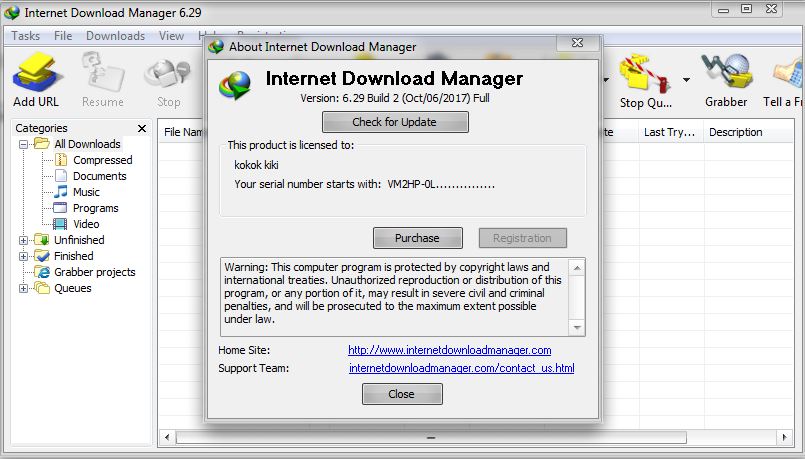Close About dialog with X button
805x459 pixels.
[x=578, y=43]
